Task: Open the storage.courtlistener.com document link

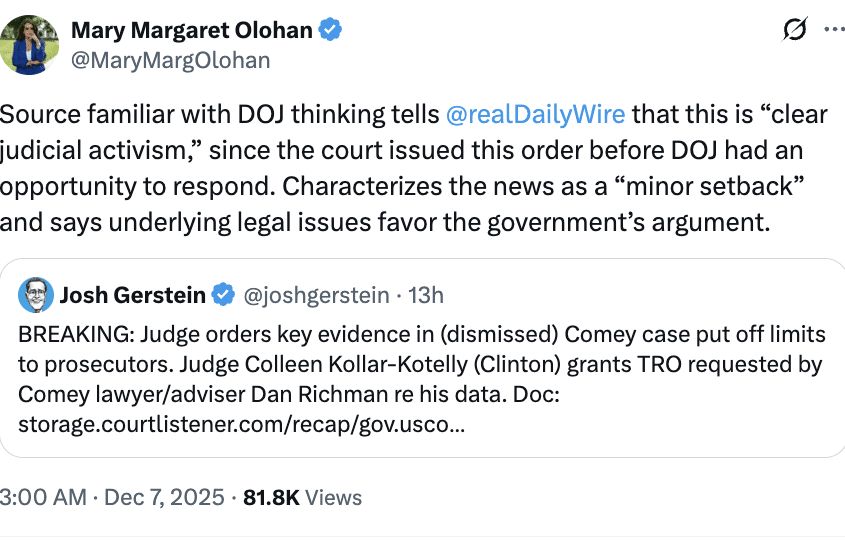Action: [x=240, y=423]
